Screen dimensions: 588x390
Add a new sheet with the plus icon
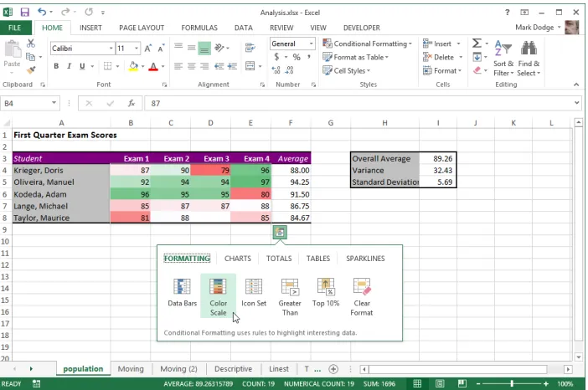(x=333, y=369)
